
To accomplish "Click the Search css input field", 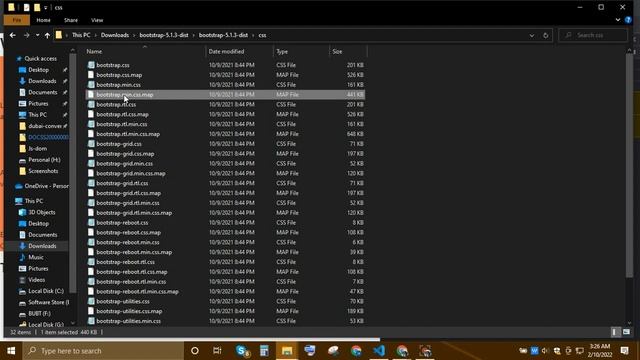I will 593,36.
